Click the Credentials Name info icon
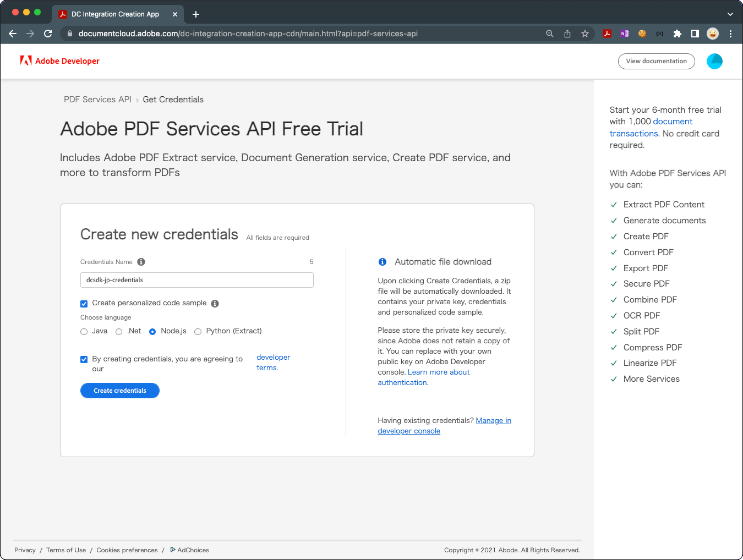Viewport: 743px width, 560px height. point(141,262)
